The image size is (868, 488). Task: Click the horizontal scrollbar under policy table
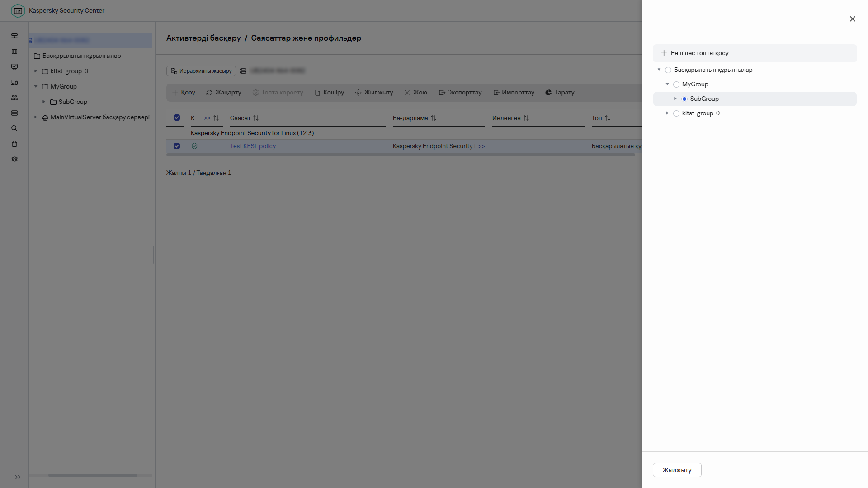400,155
